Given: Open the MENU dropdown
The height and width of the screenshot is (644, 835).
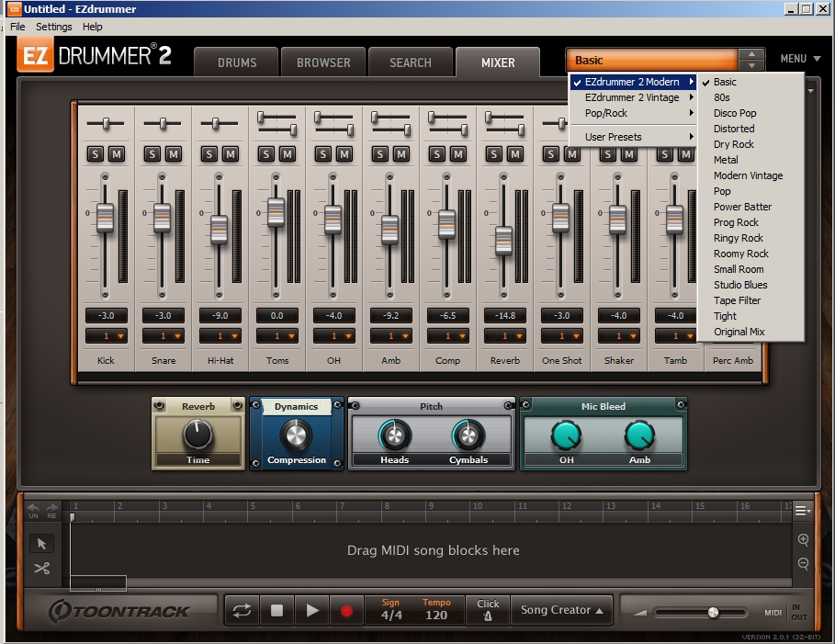Looking at the screenshot, I should pyautogui.click(x=800, y=59).
